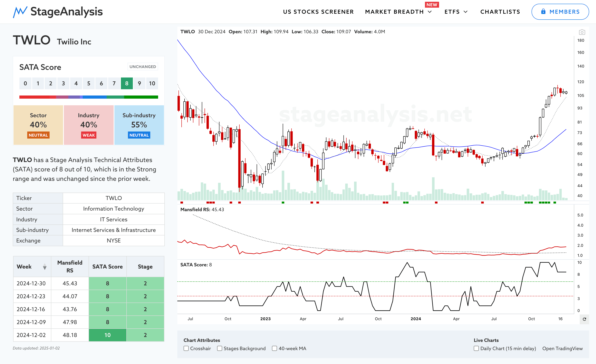This screenshot has width=596, height=364.
Task: Enable the Stages Background checkbox
Action: [x=219, y=348]
